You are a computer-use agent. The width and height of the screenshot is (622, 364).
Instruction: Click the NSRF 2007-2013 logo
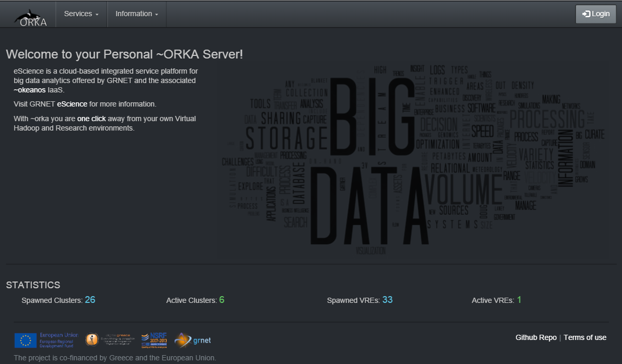pos(154,340)
